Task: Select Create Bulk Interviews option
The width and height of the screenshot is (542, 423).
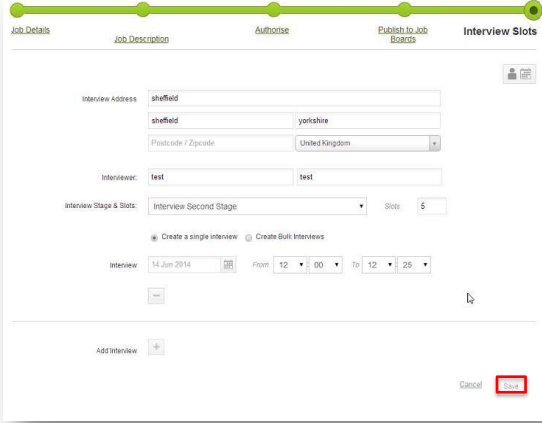Action: [248, 238]
